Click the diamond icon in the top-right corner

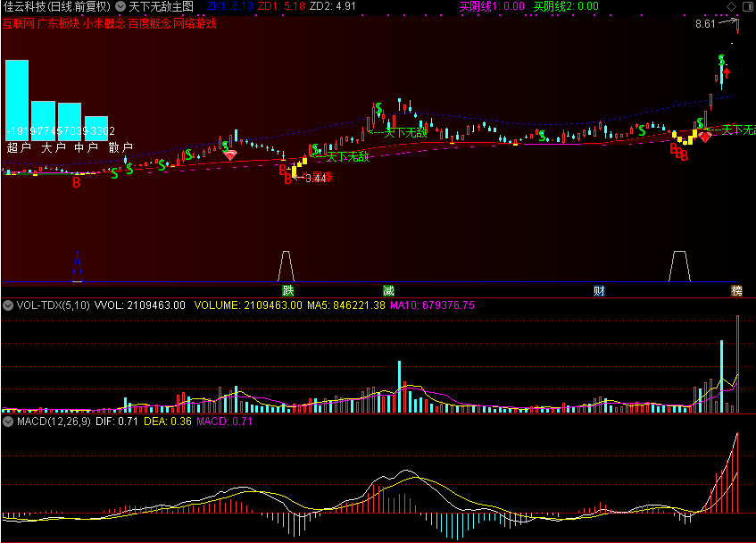click(x=731, y=6)
